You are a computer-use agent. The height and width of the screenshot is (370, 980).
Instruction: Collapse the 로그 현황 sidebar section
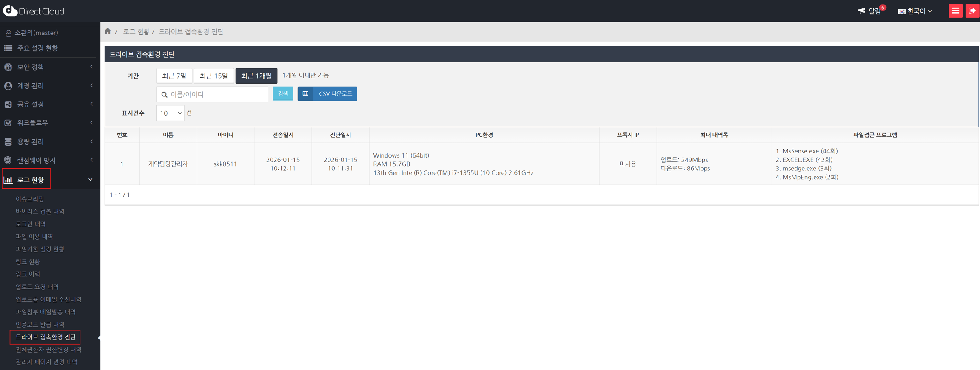tap(90, 180)
